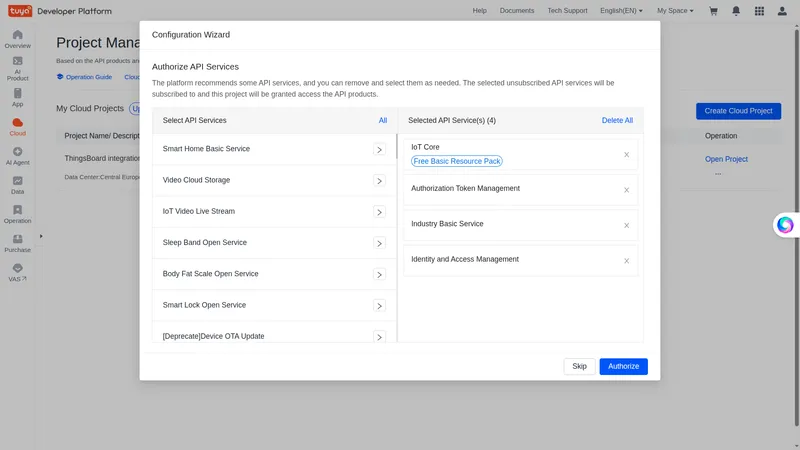Add Sleep Band Open Service via arrow
The image size is (800, 450).
[379, 243]
